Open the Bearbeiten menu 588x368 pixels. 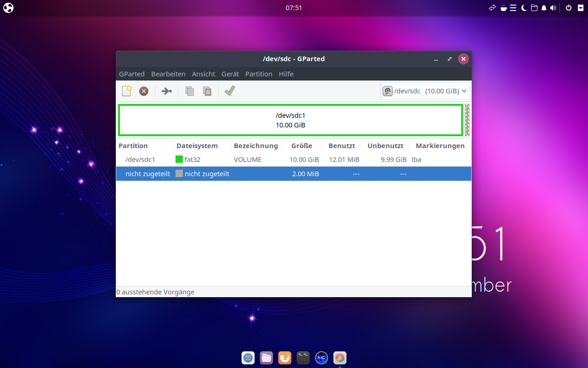pyautogui.click(x=168, y=74)
